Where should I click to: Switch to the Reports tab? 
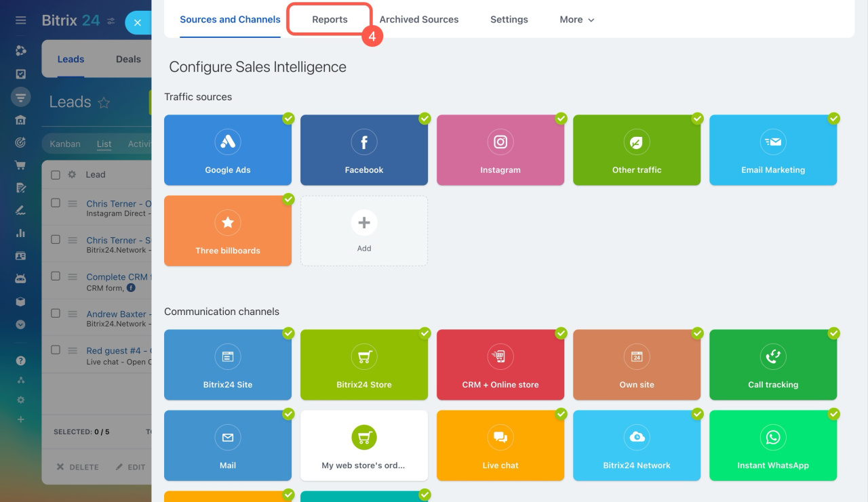(330, 20)
